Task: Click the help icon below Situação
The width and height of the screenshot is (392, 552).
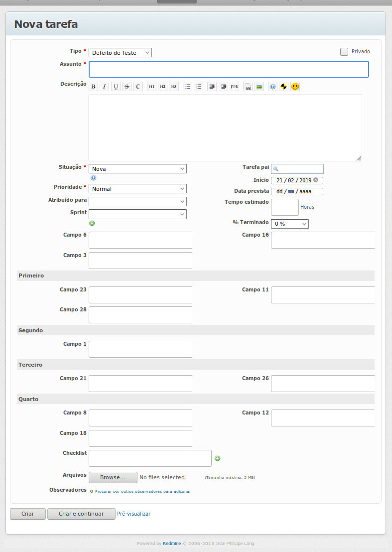Action: pyautogui.click(x=93, y=178)
